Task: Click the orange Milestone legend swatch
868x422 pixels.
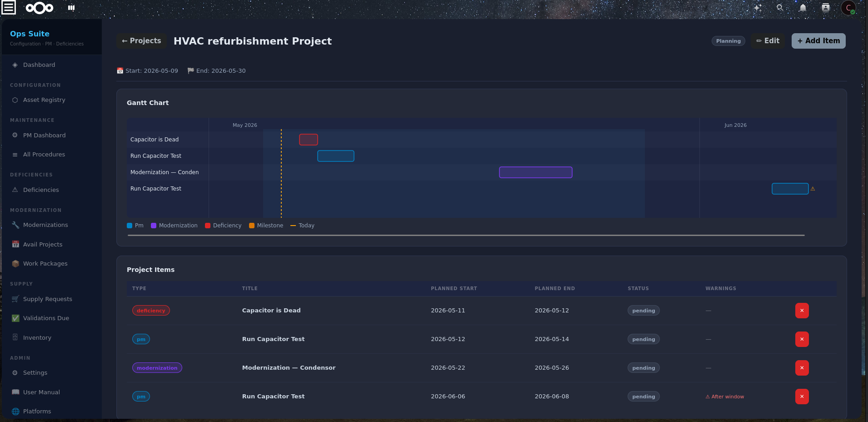Action: pos(252,226)
